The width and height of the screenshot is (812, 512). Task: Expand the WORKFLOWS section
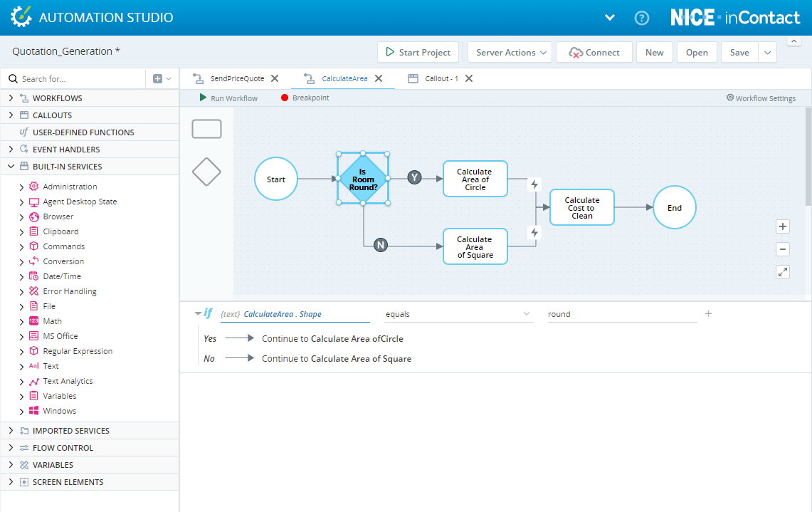tap(11, 98)
